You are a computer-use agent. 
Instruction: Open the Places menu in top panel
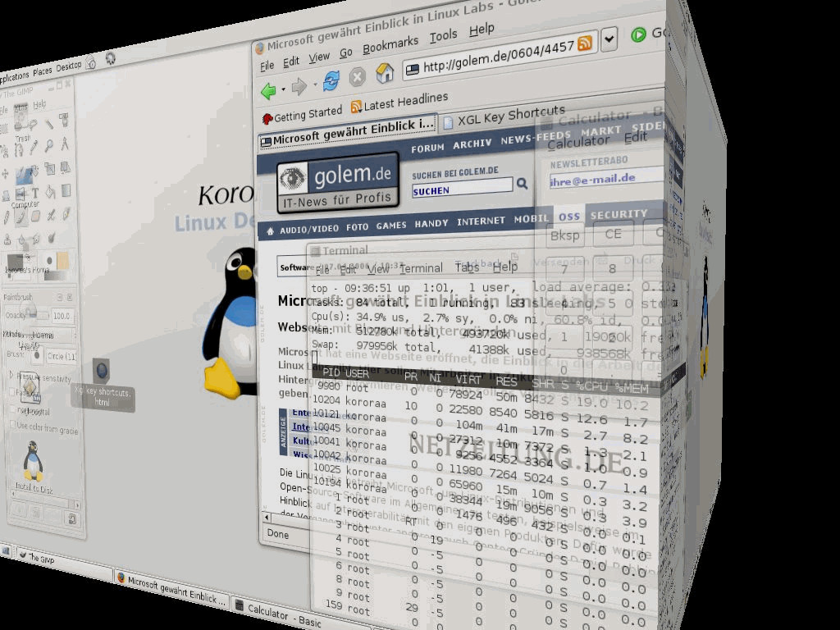(43, 71)
